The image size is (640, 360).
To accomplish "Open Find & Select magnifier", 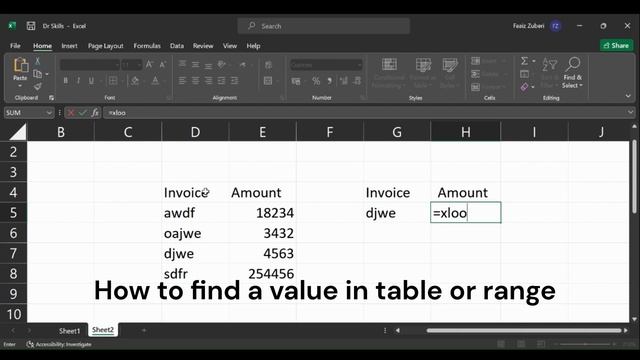I will tap(573, 73).
